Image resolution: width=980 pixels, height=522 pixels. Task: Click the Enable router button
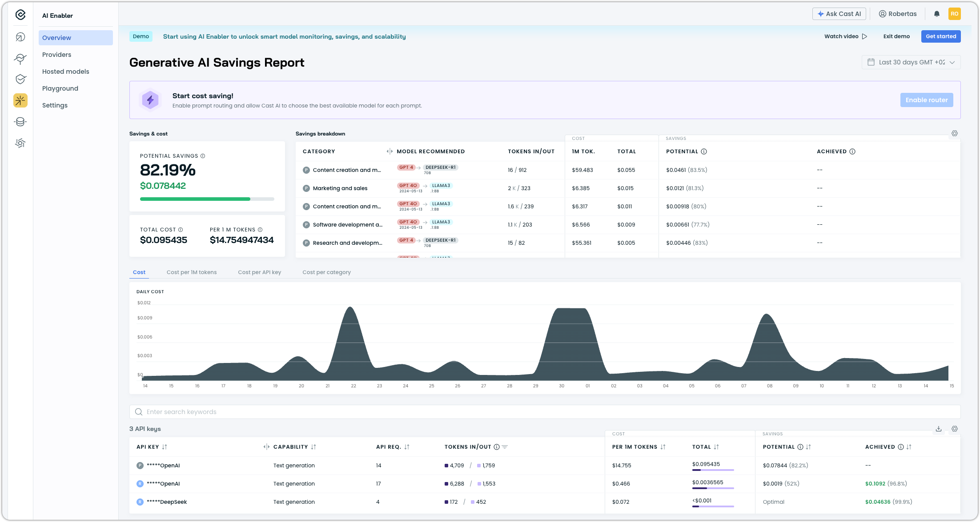927,100
